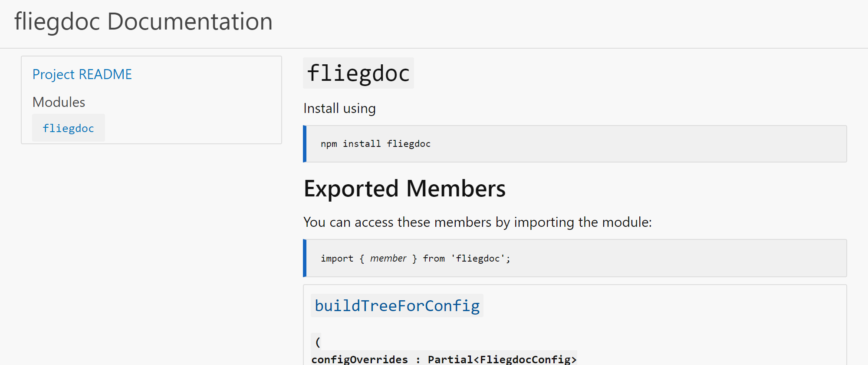Open the buildTreeForConfig member link
The width and height of the screenshot is (868, 365).
pyautogui.click(x=397, y=305)
